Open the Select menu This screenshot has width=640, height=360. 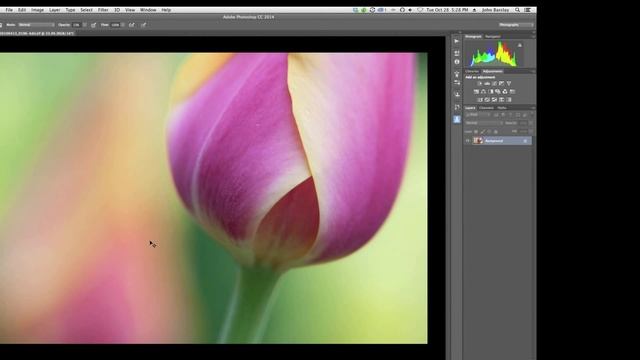[x=87, y=10]
